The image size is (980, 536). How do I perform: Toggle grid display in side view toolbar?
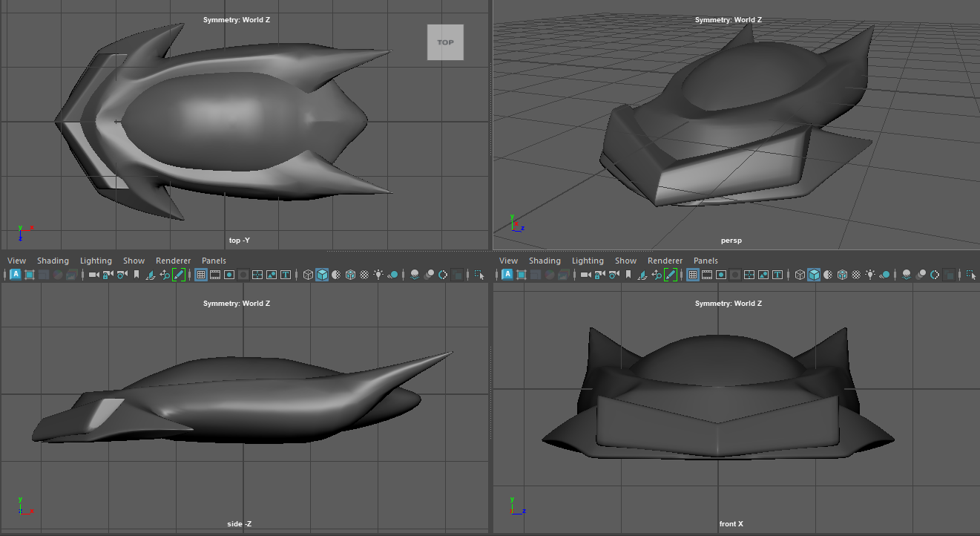click(x=200, y=275)
